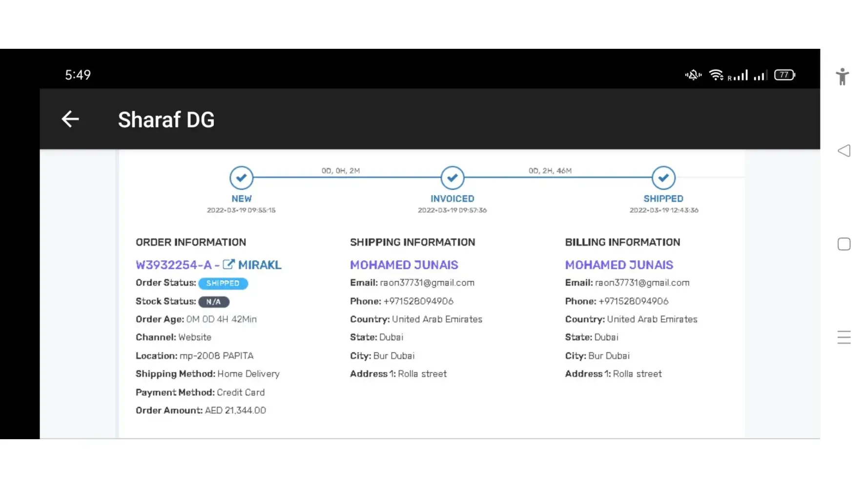
Task: Click the INVOICED timestamp 2022-03-19 09:57:36
Action: coord(453,210)
